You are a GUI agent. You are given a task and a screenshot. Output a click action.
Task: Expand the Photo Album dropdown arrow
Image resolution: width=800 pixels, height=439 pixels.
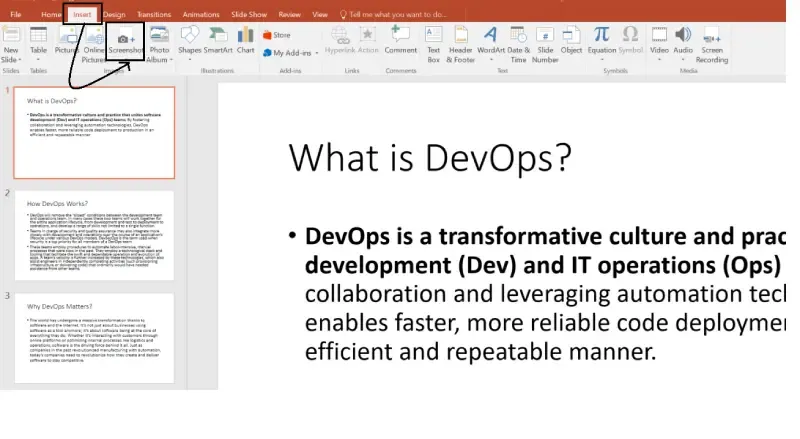tap(171, 60)
